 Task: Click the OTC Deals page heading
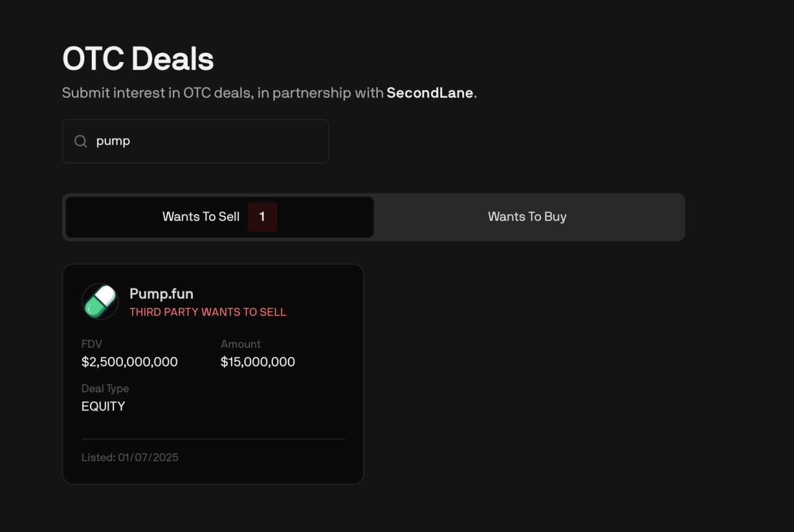point(138,59)
